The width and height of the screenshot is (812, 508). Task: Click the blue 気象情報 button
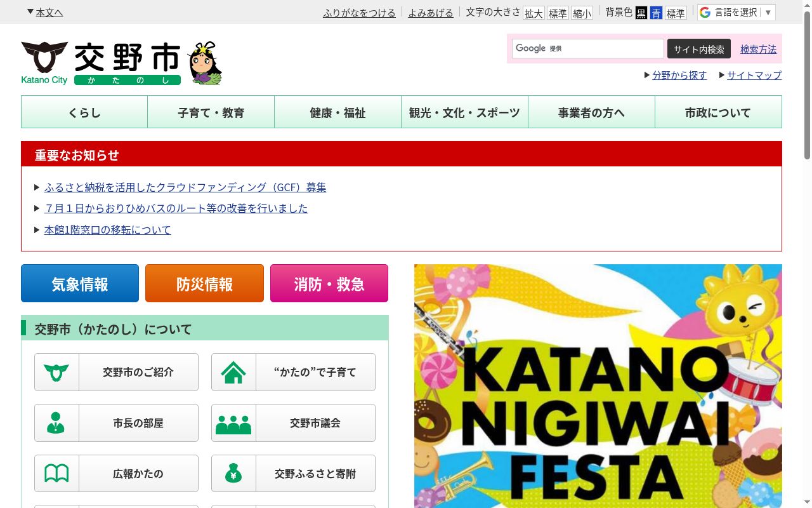pos(80,283)
